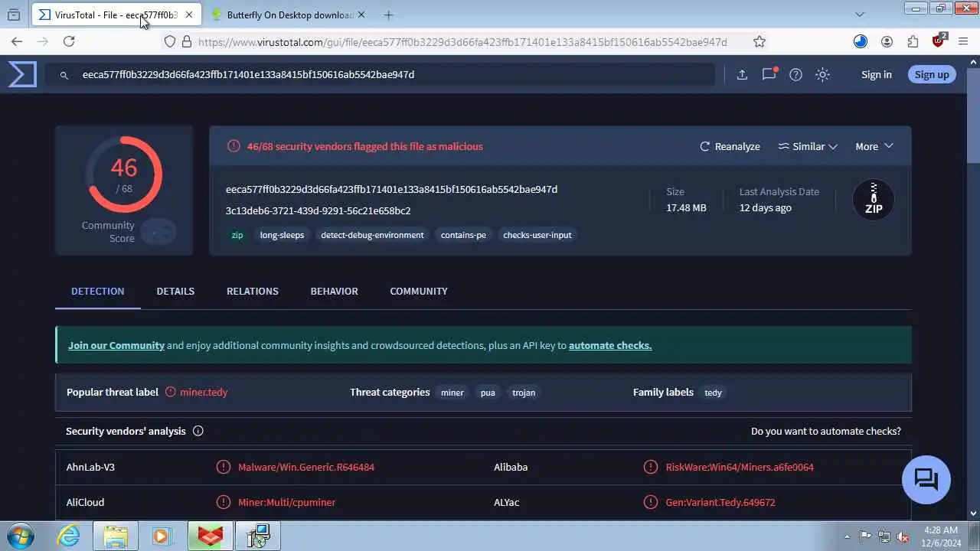The width and height of the screenshot is (980, 551).
Task: Switch to the RELATIONS tab
Action: pos(253,291)
